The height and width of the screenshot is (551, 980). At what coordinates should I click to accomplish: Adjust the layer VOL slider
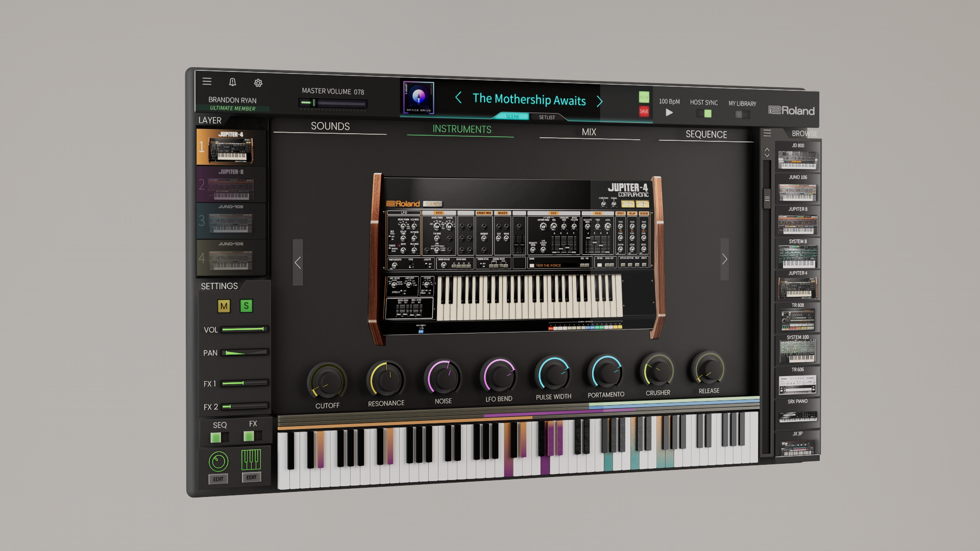pyautogui.click(x=244, y=329)
